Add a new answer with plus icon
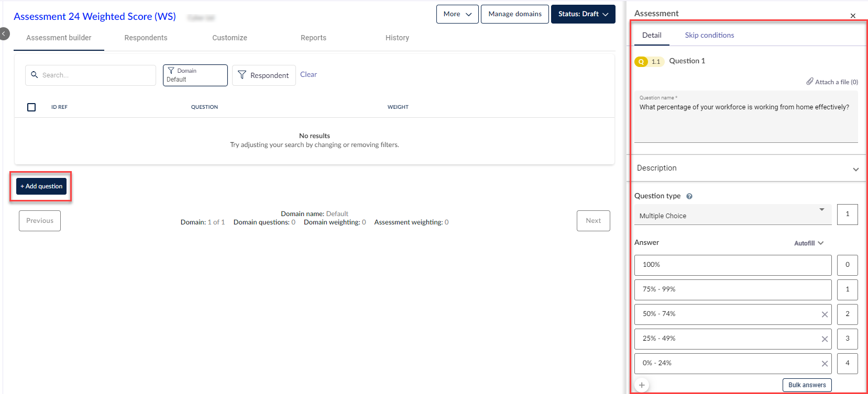This screenshot has width=868, height=394. 642,385
